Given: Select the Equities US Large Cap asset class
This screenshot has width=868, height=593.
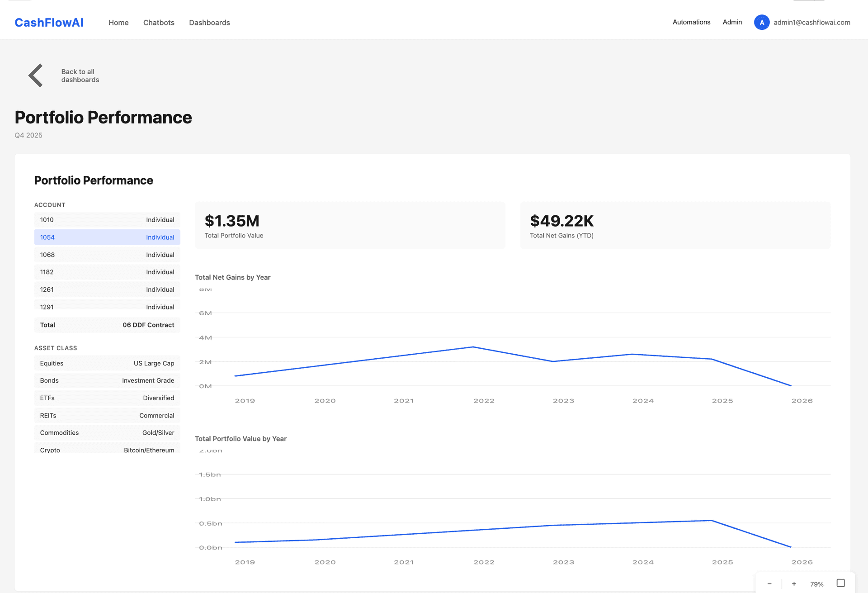Looking at the screenshot, I should click(x=107, y=363).
